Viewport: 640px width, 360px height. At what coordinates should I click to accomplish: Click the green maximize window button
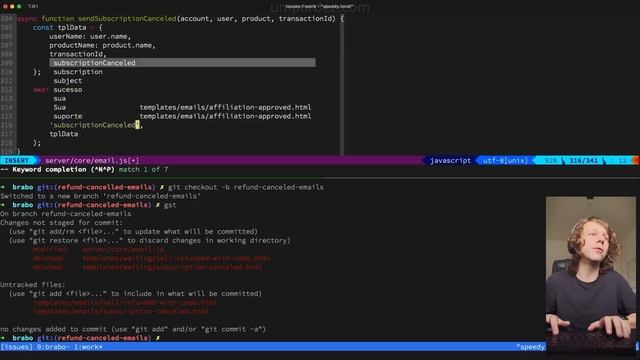19,7
